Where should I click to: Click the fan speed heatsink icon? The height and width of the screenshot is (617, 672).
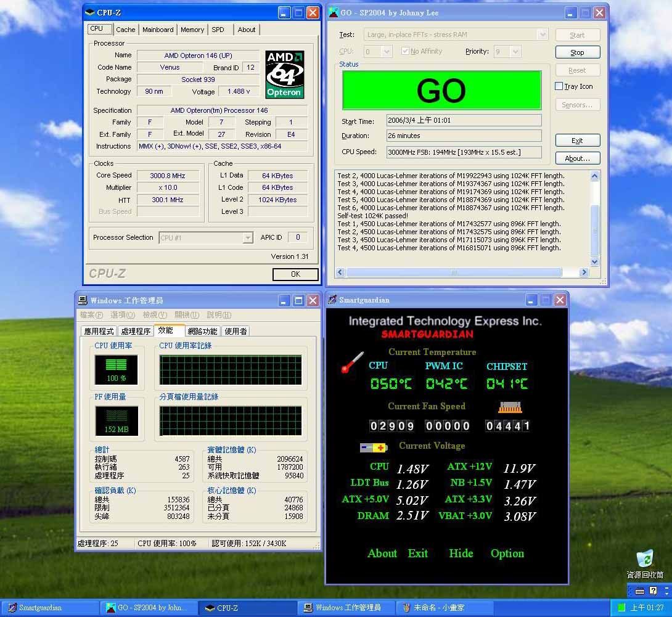click(x=510, y=407)
